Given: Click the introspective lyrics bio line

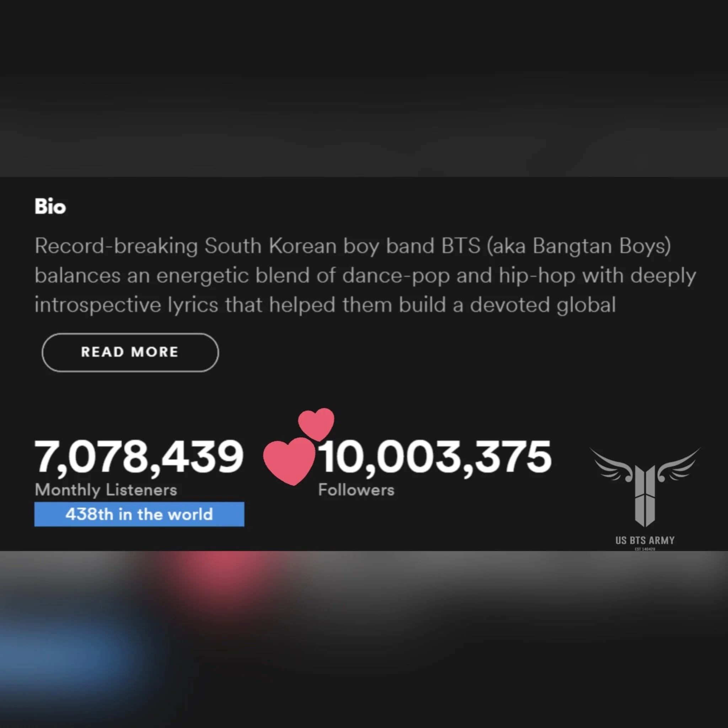Looking at the screenshot, I should 325,305.
